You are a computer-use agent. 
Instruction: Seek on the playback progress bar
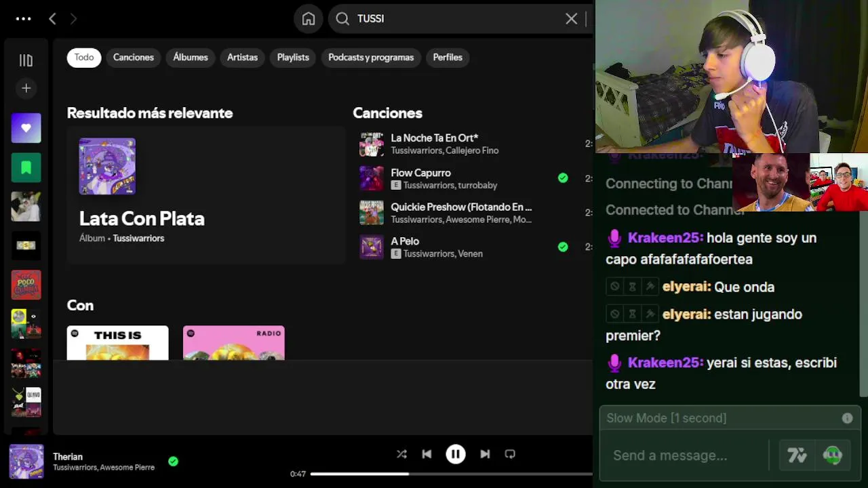point(452,474)
